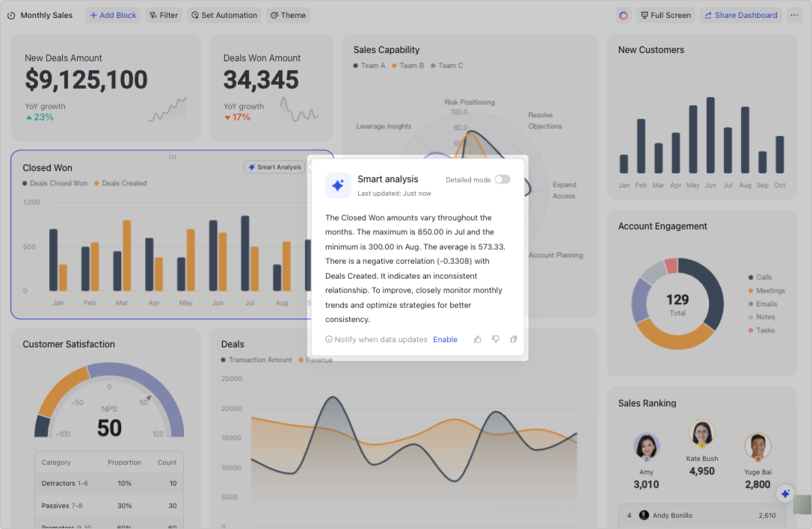Open the Filter options on the toolbar
812x529 pixels.
[x=163, y=15]
